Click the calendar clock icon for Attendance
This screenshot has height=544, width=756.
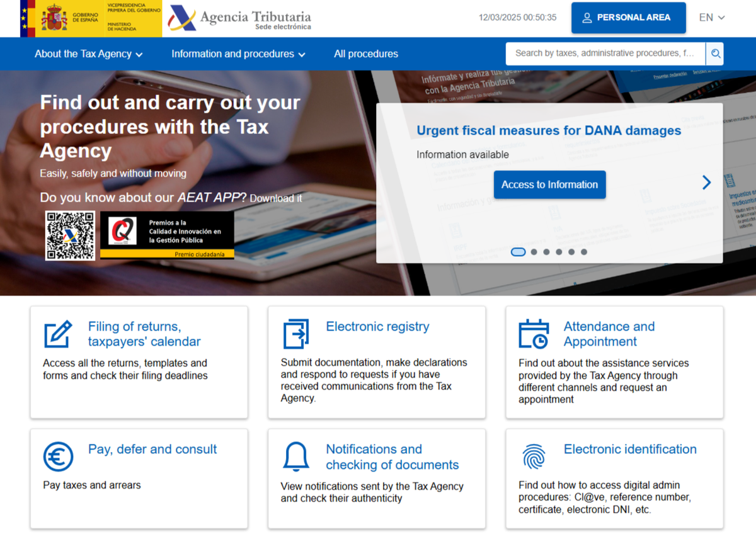coord(534,334)
